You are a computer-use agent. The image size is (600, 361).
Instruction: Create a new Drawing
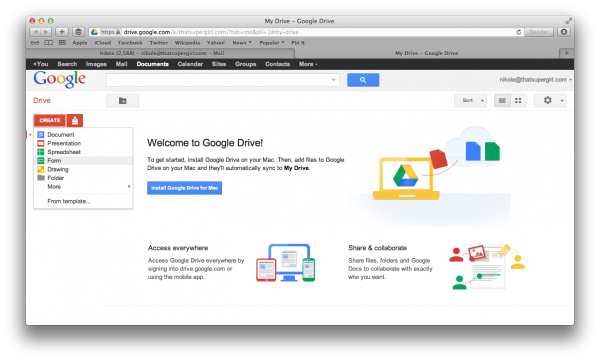tap(83, 169)
